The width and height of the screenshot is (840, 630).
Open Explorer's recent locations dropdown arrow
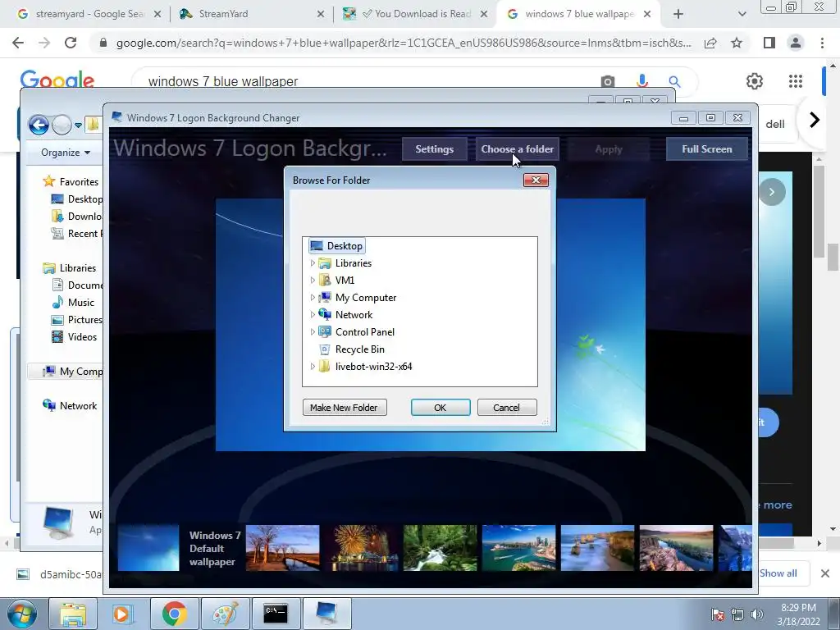click(x=78, y=126)
